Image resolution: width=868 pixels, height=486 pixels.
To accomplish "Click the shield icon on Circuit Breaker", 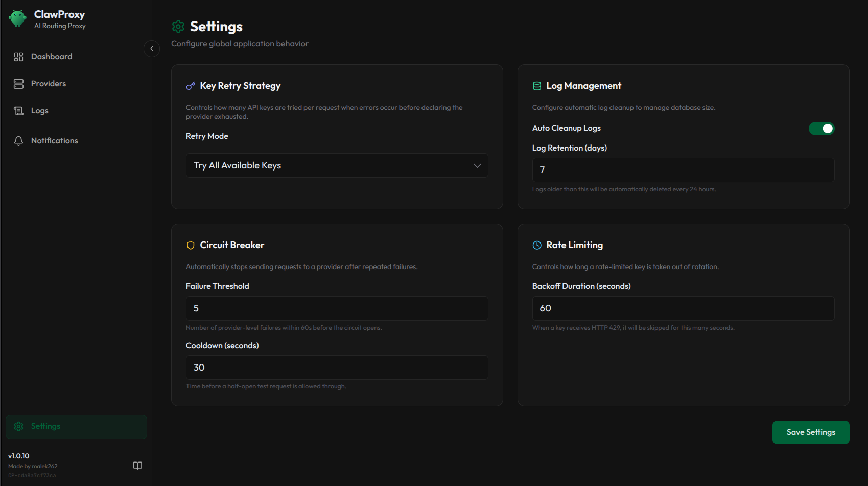I will coord(191,245).
